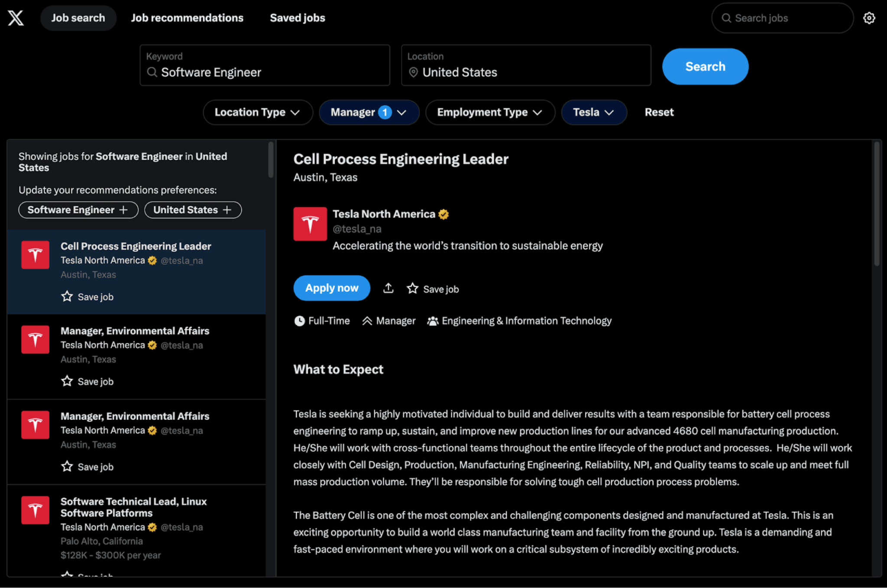Expand the Employment Type filter
Viewport: 887px width, 588px height.
click(490, 112)
